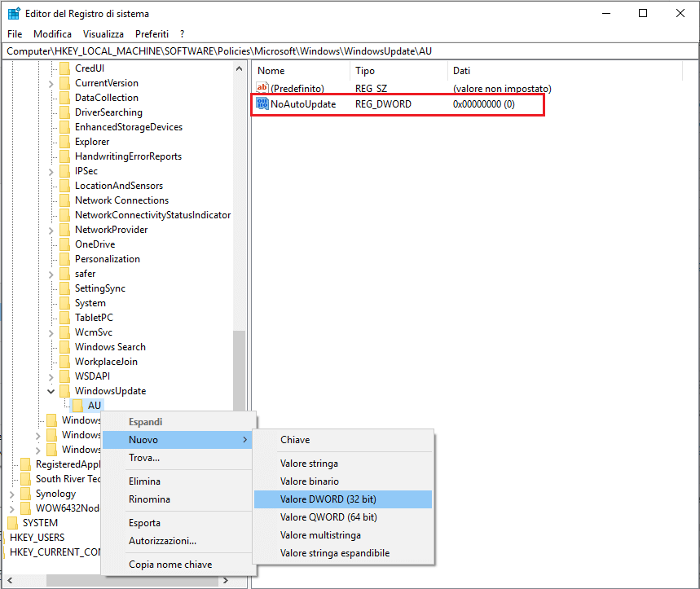The image size is (700, 589).
Task: Select the SYSTEM folder icon
Action: point(13,523)
